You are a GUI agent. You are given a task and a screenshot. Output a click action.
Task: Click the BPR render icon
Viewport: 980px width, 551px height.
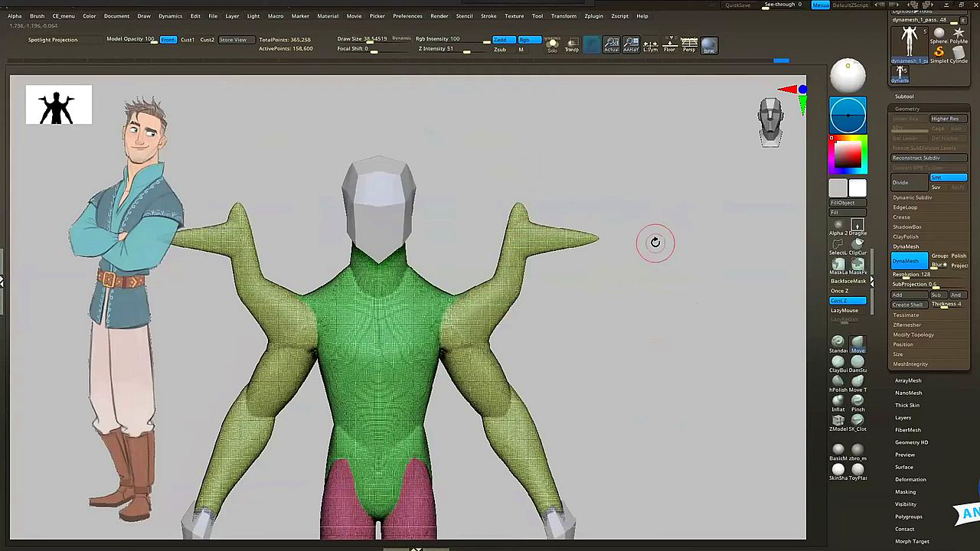tap(709, 45)
